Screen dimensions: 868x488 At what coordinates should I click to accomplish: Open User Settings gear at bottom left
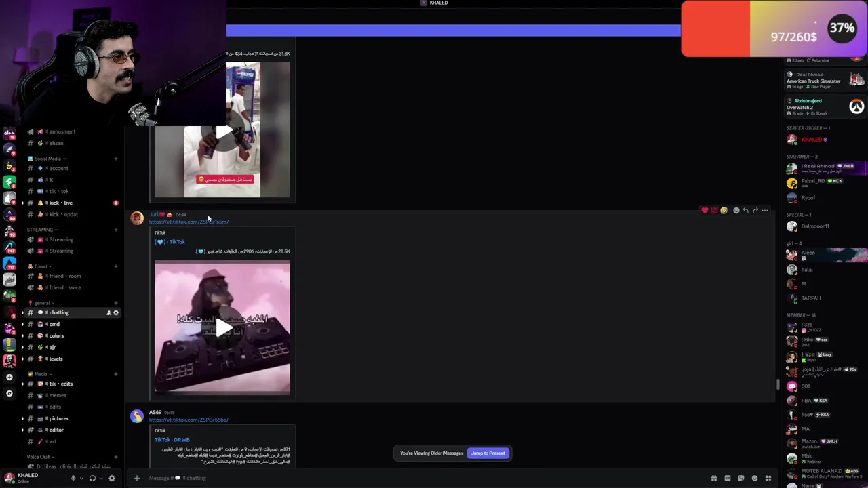tap(112, 479)
